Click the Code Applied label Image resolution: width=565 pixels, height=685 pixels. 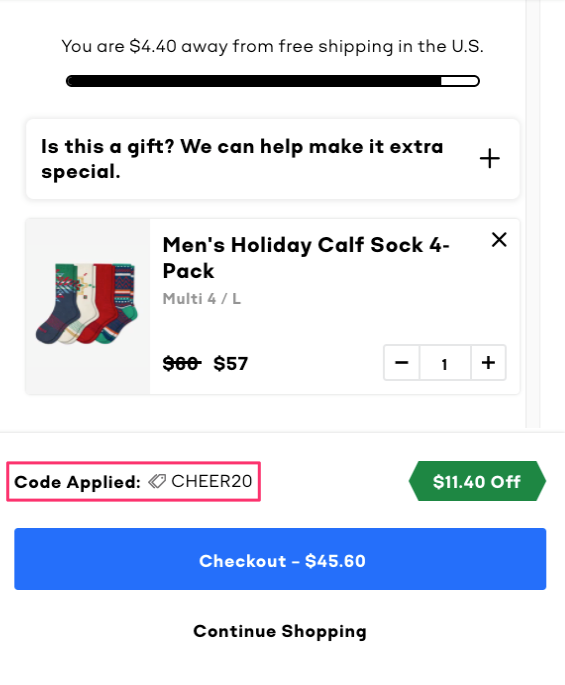point(77,482)
